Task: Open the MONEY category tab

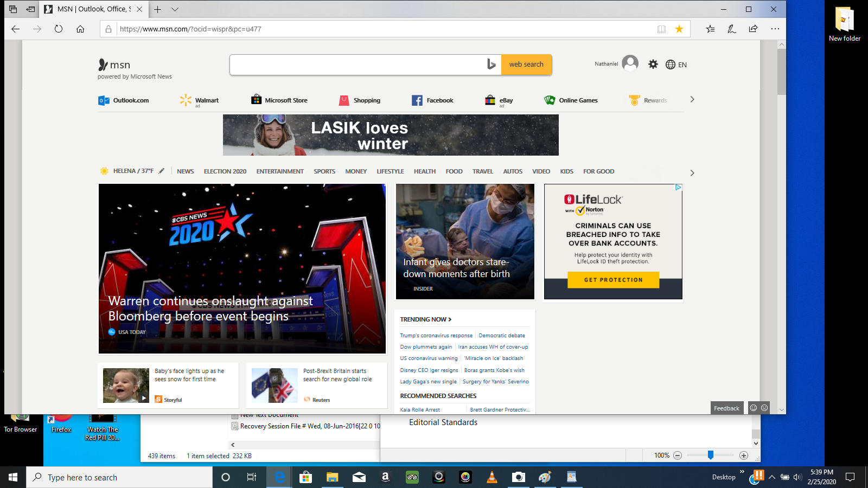Action: (356, 171)
